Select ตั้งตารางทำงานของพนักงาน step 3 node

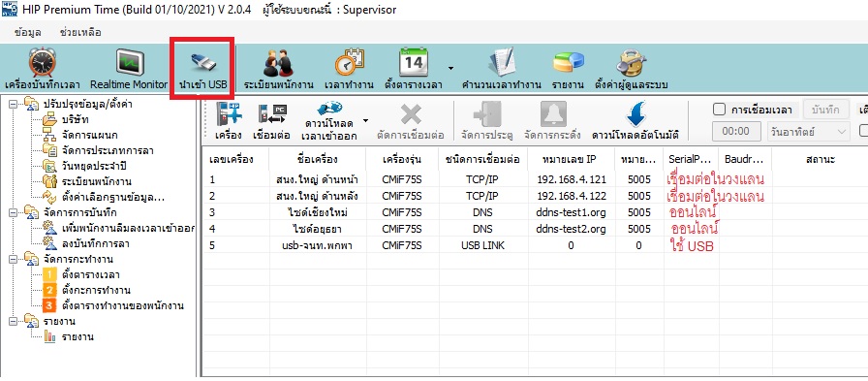coord(123,305)
